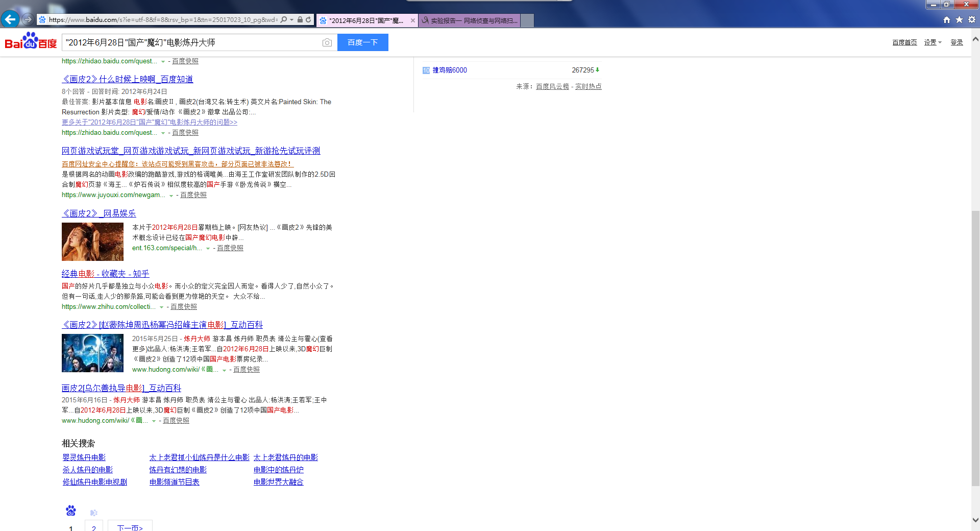Open the address bar history dropdown arrow

(291, 20)
